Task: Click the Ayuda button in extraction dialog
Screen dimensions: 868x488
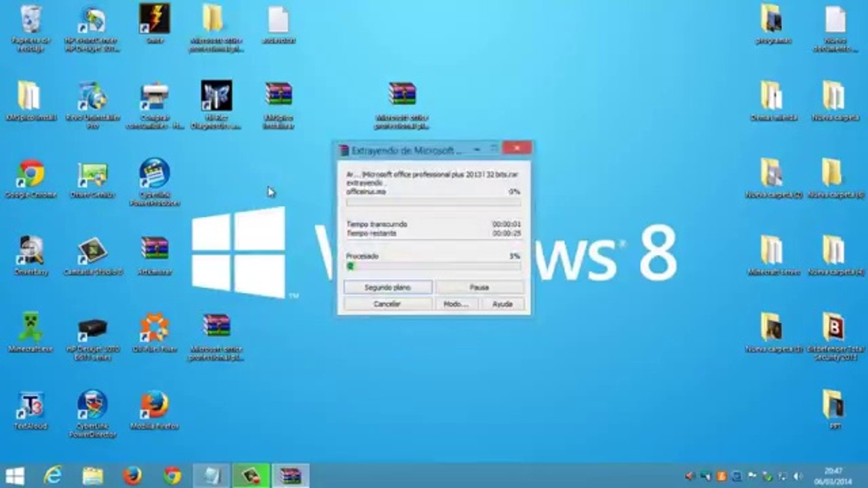Action: (502, 304)
